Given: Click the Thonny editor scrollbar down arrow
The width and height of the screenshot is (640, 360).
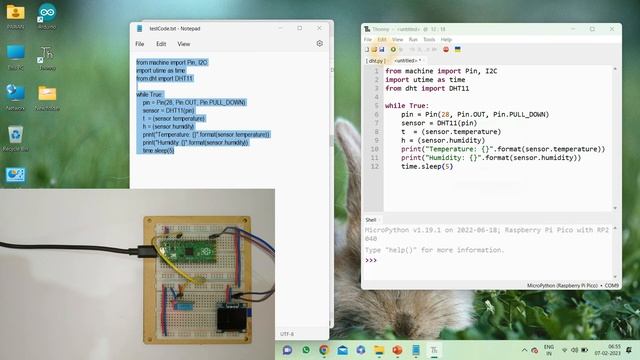Looking at the screenshot, I should [x=615, y=208].
